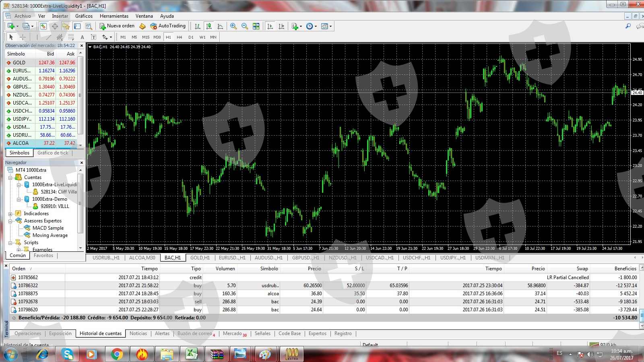
Task: Switch to the Operaciones terminal tab
Action: click(x=28, y=333)
